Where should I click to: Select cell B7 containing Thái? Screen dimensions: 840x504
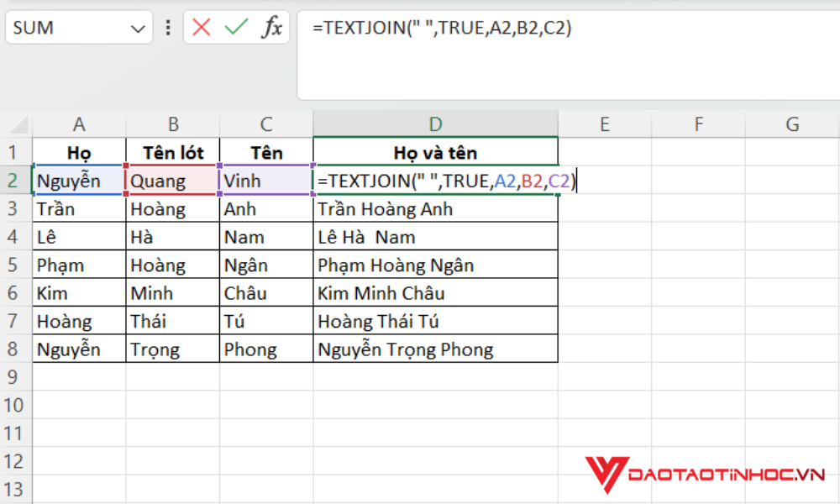tap(172, 320)
